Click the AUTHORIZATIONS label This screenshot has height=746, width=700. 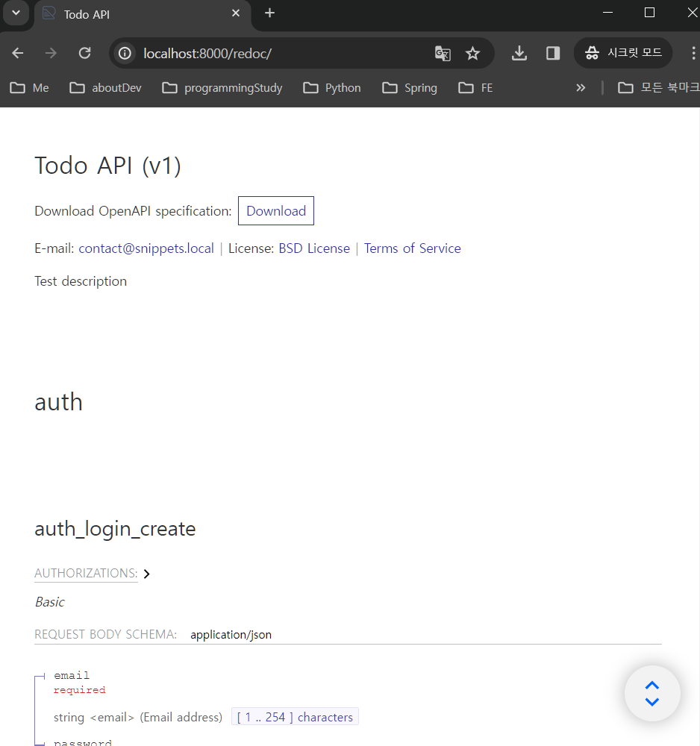coord(86,573)
